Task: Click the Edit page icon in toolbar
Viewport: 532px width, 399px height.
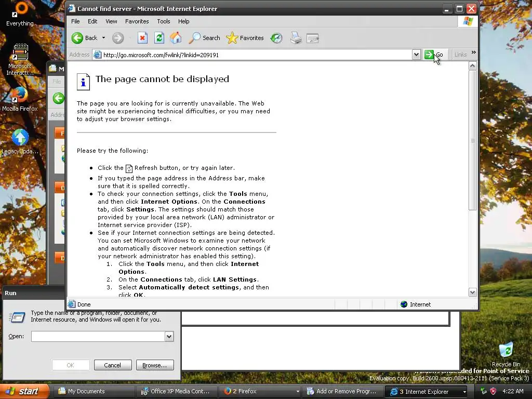Action: click(312, 38)
